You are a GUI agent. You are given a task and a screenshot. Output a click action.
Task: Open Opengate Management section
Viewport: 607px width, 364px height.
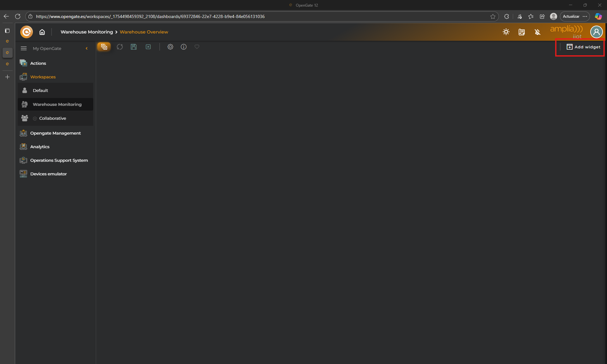tap(55, 133)
